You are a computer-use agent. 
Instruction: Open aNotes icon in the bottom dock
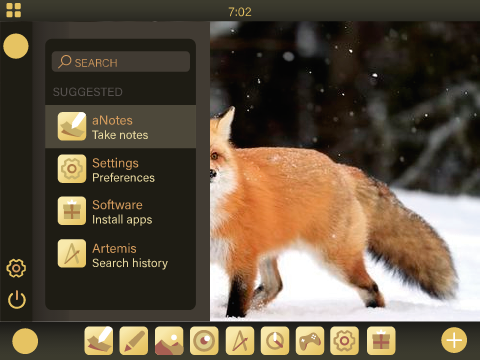(x=99, y=341)
